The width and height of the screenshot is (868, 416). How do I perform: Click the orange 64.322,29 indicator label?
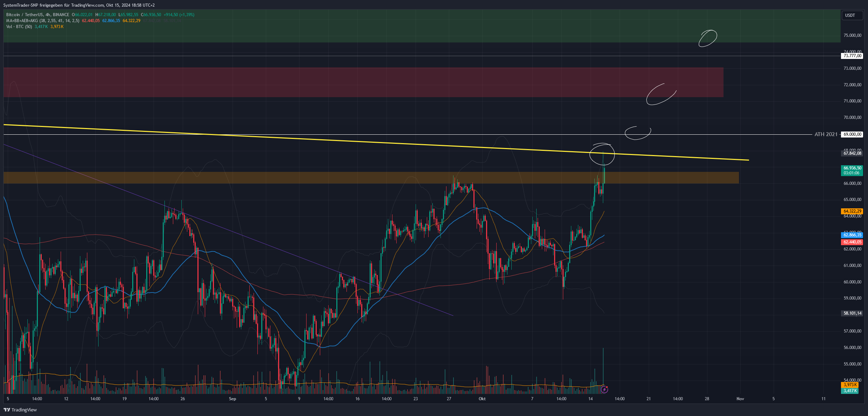click(852, 211)
